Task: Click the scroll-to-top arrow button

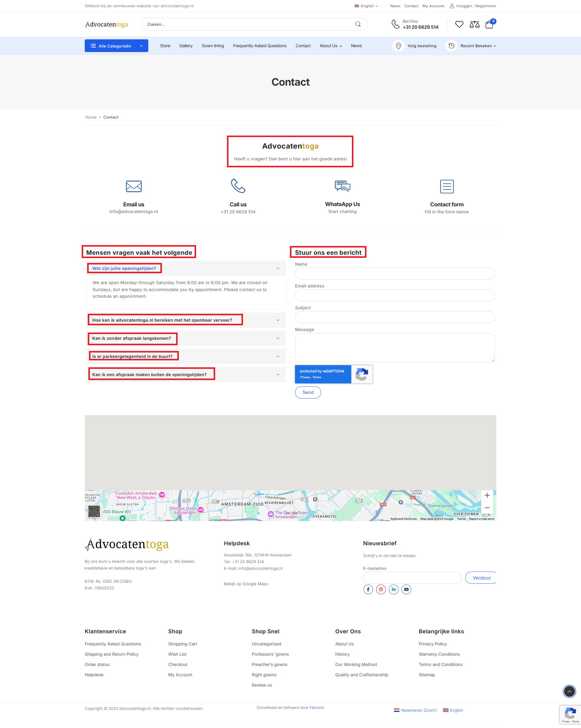Action: 569,691
